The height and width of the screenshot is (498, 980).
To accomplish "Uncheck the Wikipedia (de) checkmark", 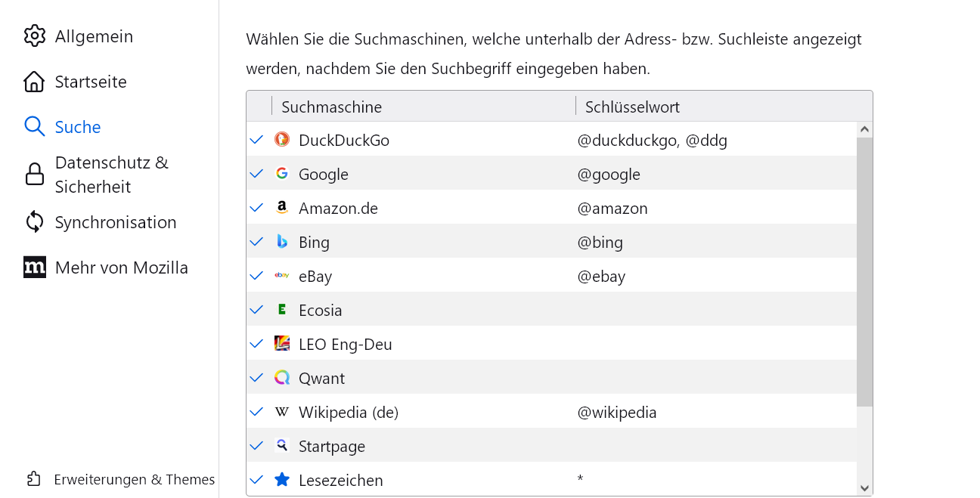I will 256,411.
